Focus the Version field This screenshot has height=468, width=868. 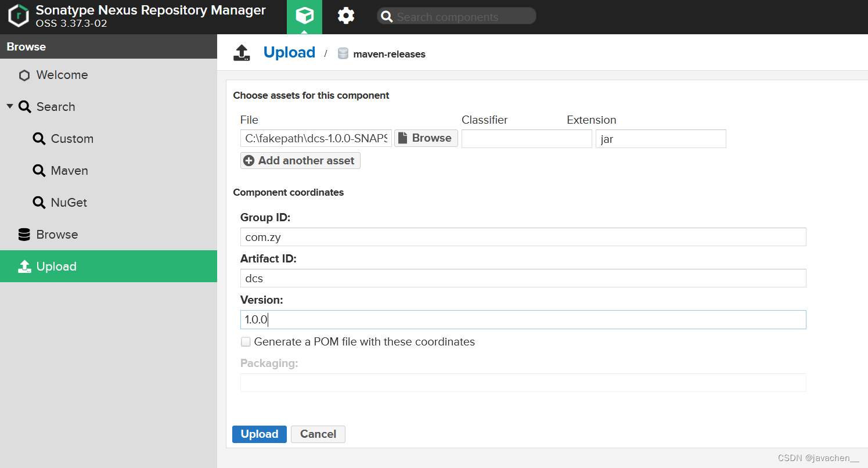click(x=523, y=319)
